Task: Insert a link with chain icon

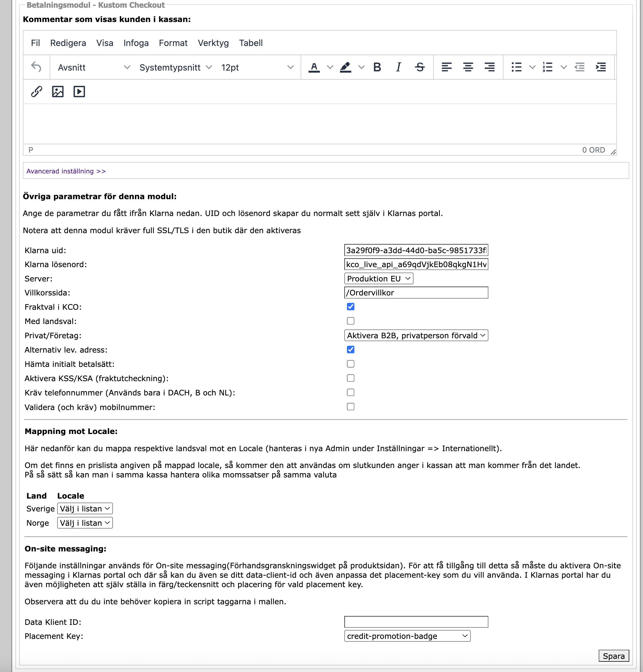Action: pyautogui.click(x=37, y=92)
